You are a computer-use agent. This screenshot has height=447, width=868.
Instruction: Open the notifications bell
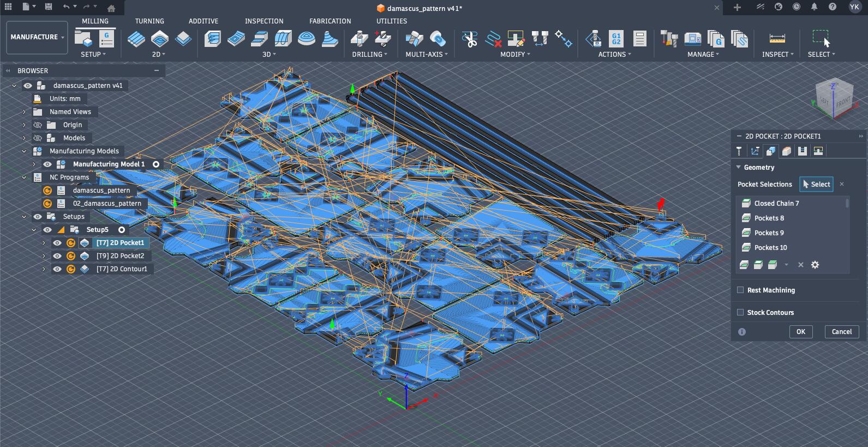814,7
